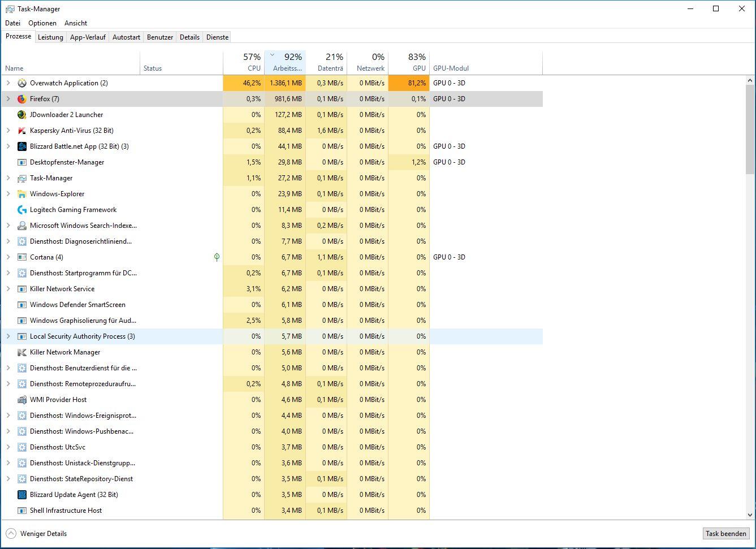The height and width of the screenshot is (549, 756).
Task: Sort by the Datenträger column header
Action: pyautogui.click(x=326, y=62)
